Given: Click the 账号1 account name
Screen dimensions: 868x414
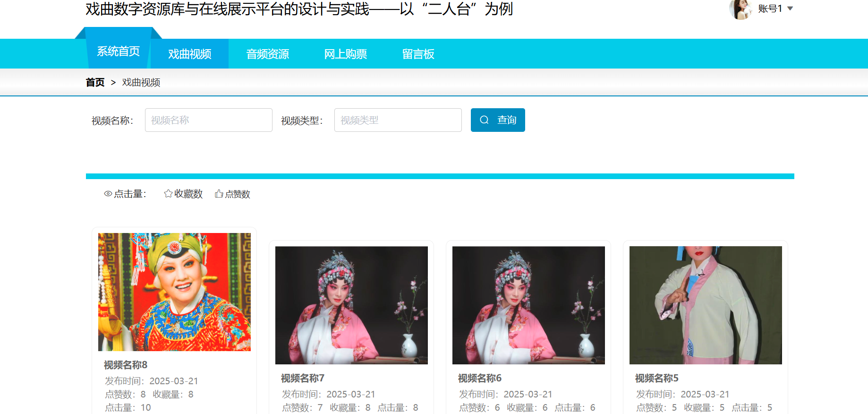Looking at the screenshot, I should coord(770,9).
